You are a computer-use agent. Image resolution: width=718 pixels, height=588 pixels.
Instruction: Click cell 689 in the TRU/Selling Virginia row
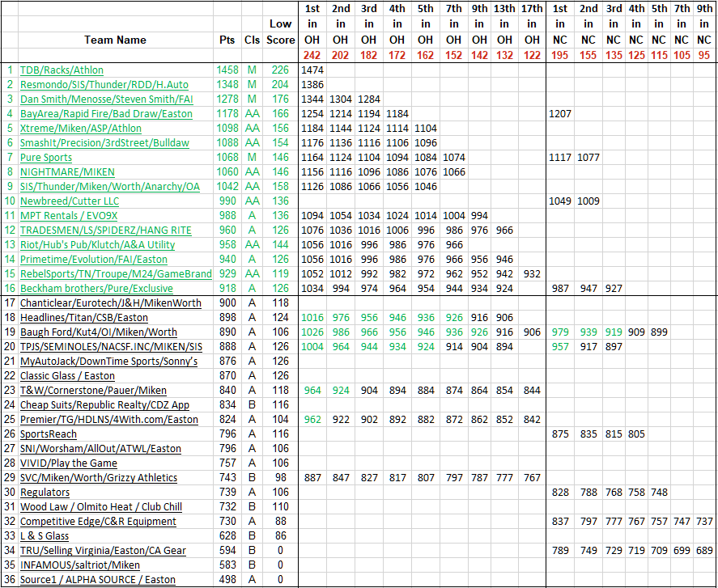pos(704,551)
